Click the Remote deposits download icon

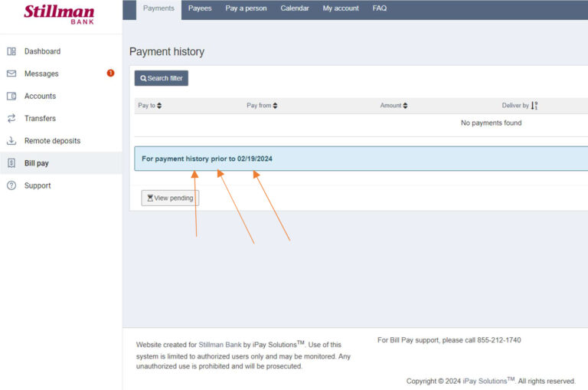pyautogui.click(x=11, y=141)
